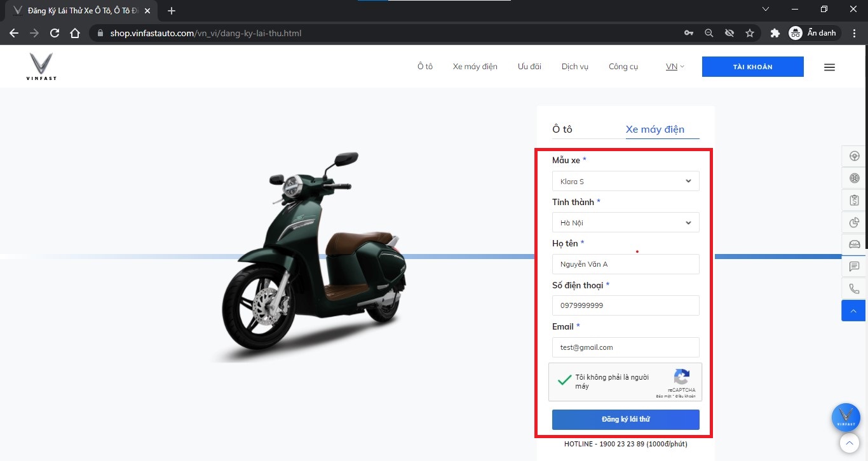Open a new browser tab with plus icon

coord(171,11)
